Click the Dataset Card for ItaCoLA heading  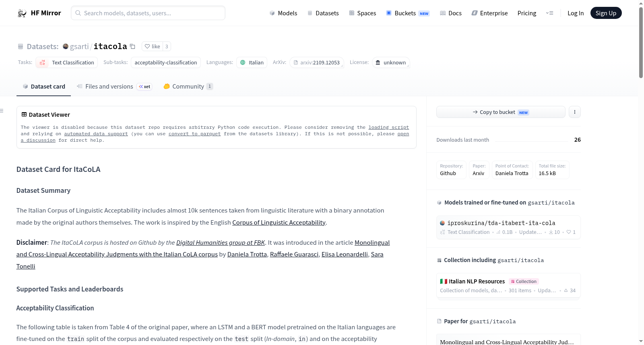point(58,169)
